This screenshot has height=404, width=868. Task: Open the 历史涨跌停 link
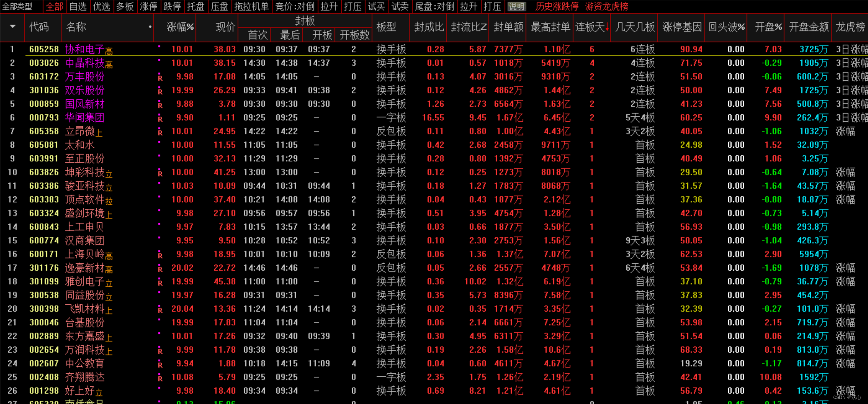coord(557,6)
